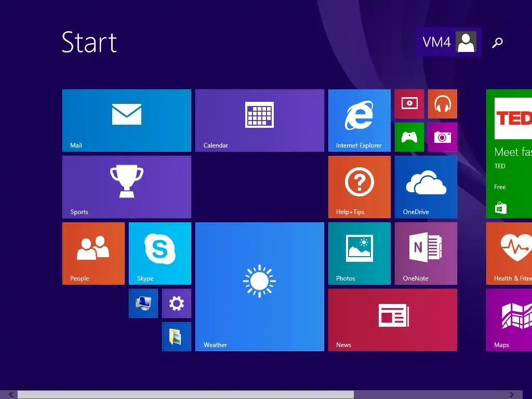Launch Internet Explorer tile
This screenshot has width=532, height=399.
click(360, 121)
